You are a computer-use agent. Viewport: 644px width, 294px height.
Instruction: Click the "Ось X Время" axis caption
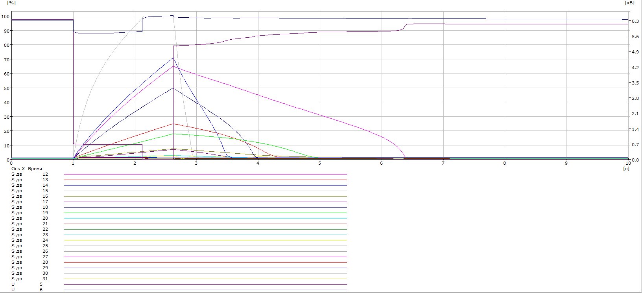point(26,169)
